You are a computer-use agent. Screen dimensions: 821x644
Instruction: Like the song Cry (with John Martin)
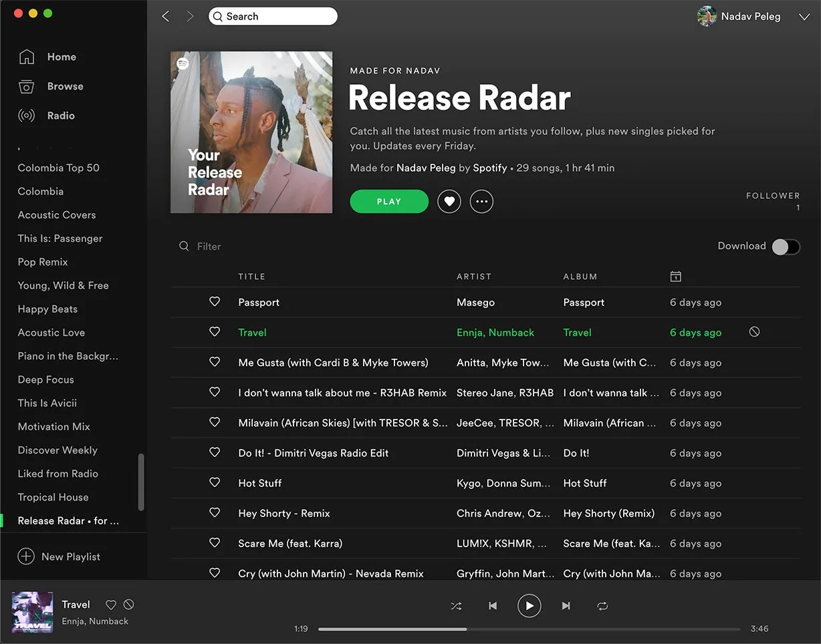pyautogui.click(x=215, y=573)
